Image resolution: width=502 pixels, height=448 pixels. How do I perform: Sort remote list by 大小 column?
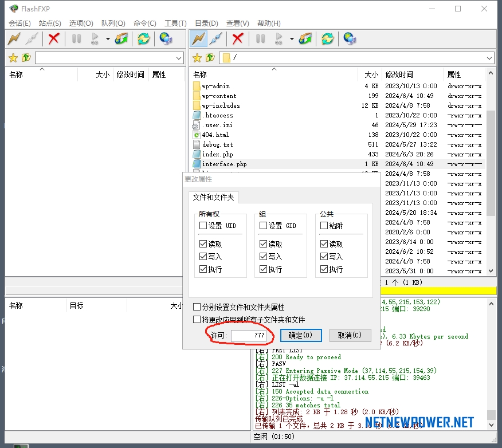[370, 74]
